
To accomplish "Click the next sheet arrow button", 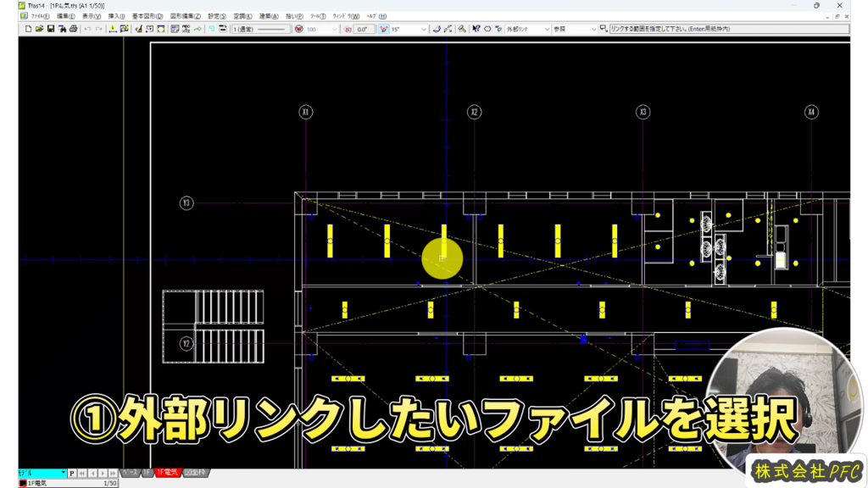I will [x=102, y=473].
